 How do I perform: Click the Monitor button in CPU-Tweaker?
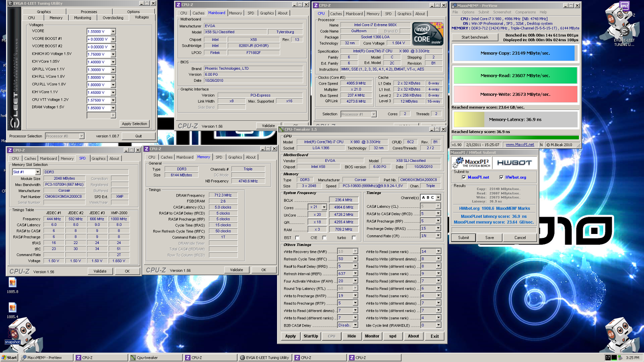pyautogui.click(x=372, y=336)
